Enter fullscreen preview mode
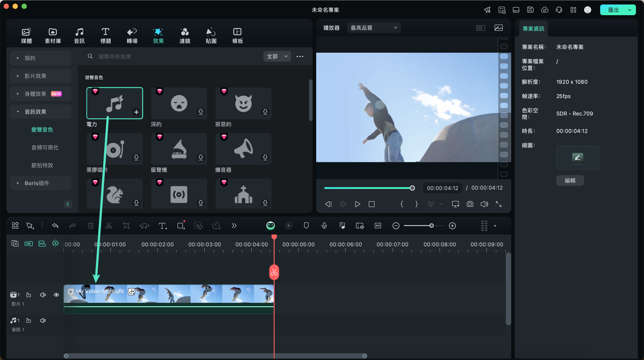The width and height of the screenshot is (644, 360). click(x=498, y=204)
